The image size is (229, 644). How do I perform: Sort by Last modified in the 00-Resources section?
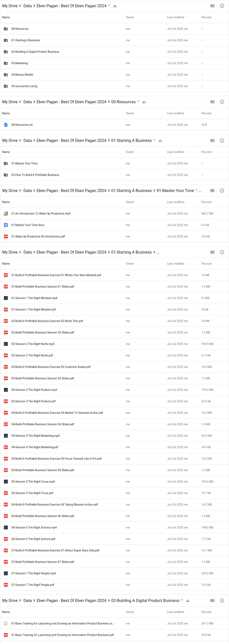pos(176,113)
